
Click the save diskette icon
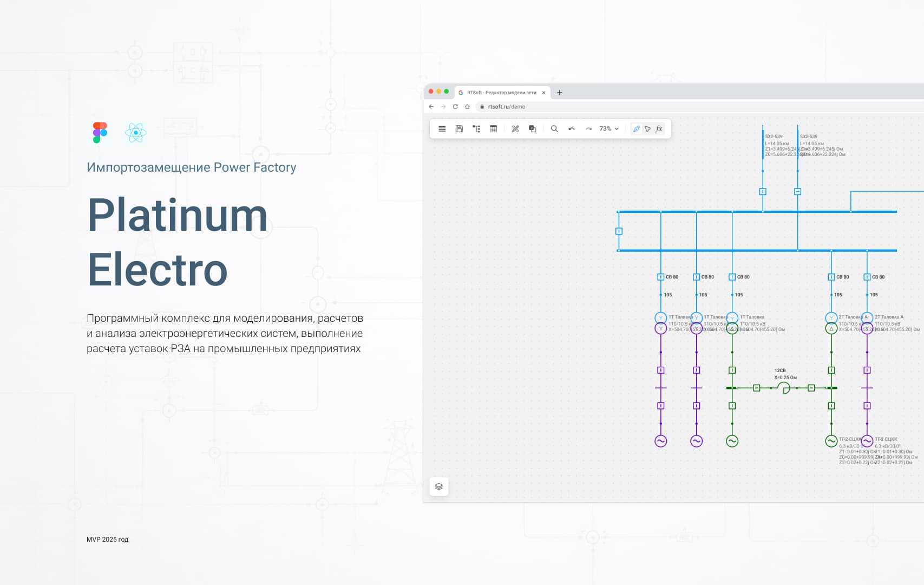(x=459, y=129)
